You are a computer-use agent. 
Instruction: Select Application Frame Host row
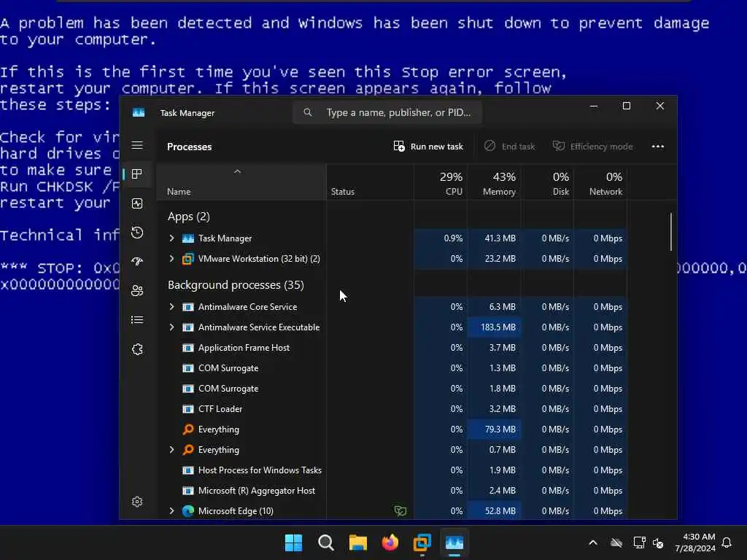point(391,348)
